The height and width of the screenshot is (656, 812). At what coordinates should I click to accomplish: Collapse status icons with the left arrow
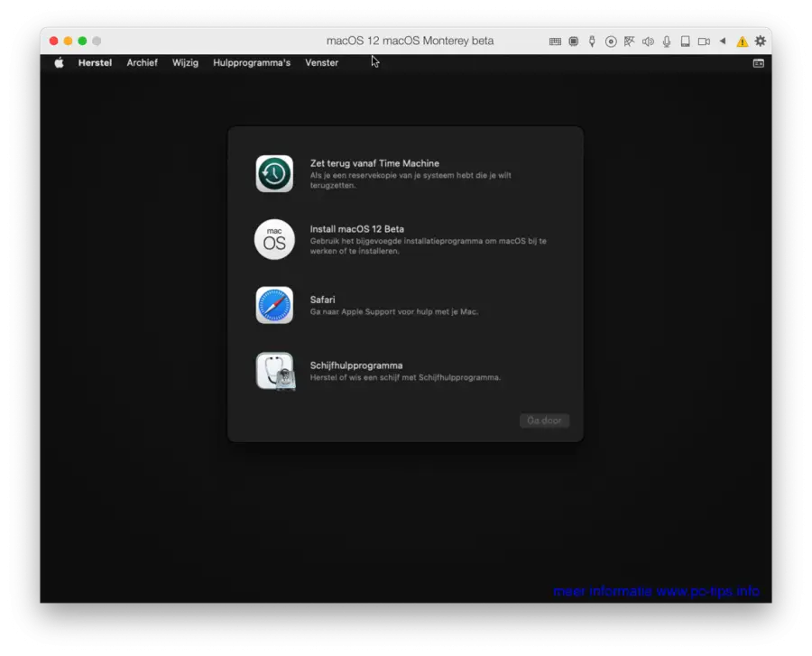(723, 41)
